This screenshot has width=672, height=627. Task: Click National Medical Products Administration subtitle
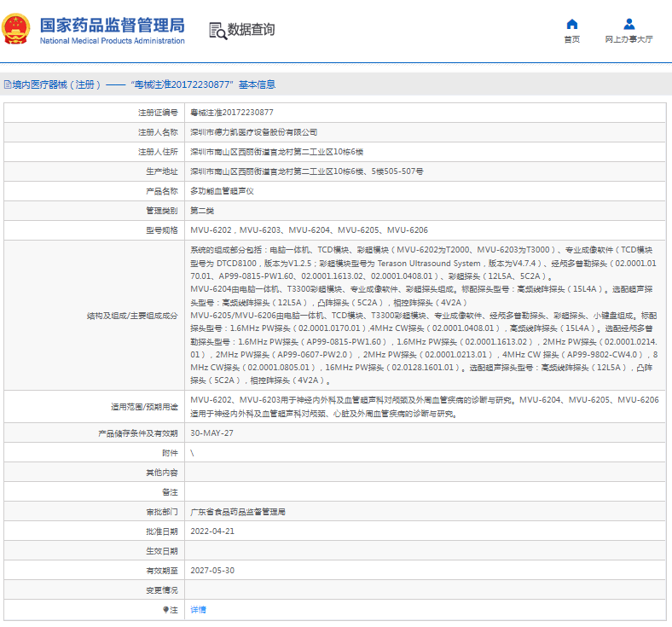pyautogui.click(x=112, y=41)
